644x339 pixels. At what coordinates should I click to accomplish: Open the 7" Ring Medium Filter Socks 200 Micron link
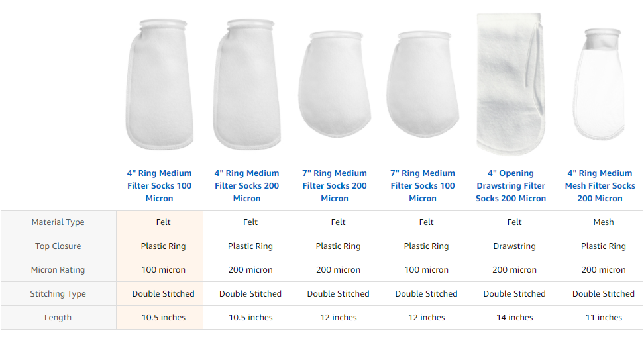tap(335, 185)
